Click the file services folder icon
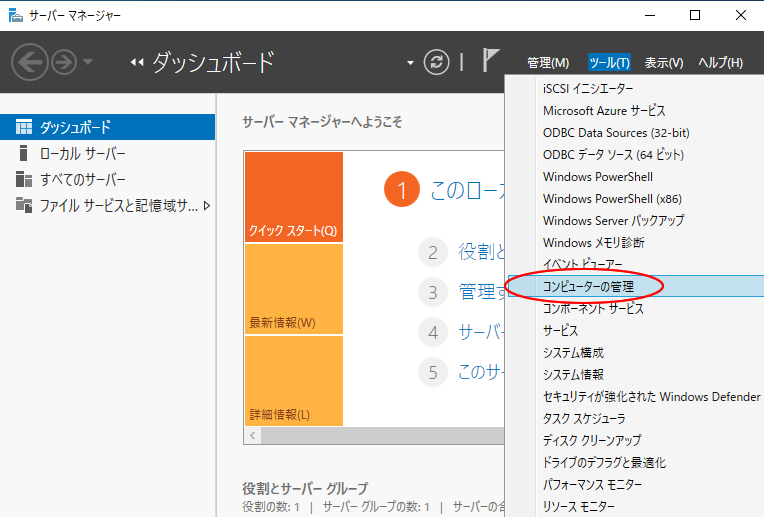 coord(24,205)
